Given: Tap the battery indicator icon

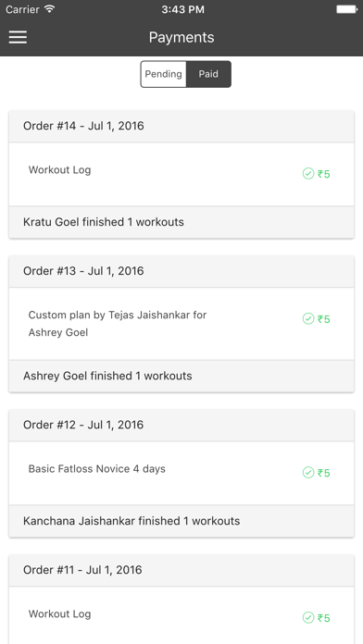Looking at the screenshot, I should (x=346, y=9).
